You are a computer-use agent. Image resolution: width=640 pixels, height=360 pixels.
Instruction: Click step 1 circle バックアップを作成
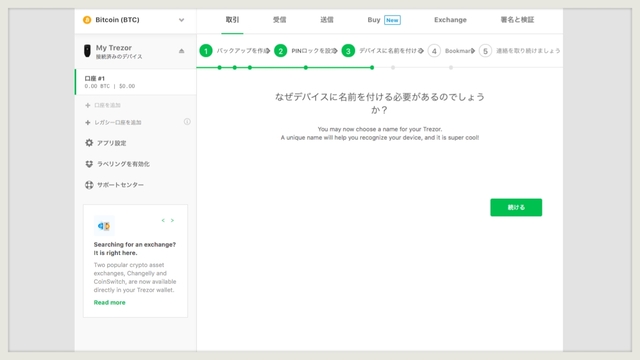click(206, 51)
